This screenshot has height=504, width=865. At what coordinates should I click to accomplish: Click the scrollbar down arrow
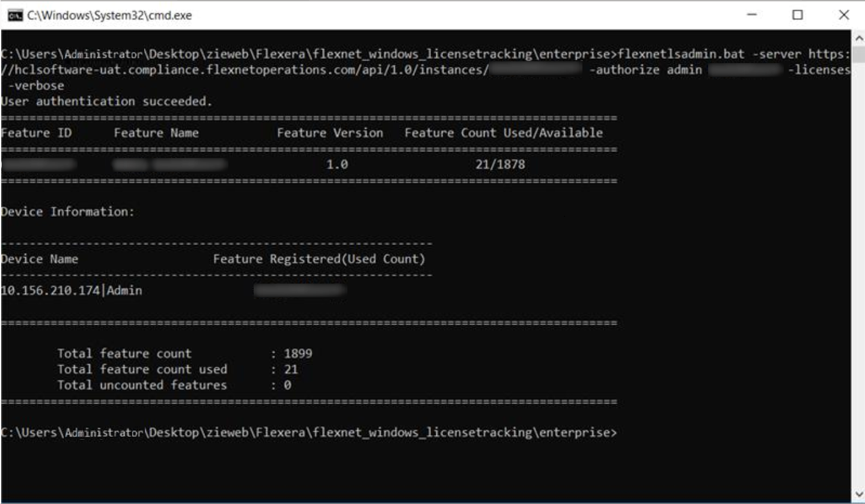pyautogui.click(x=858, y=494)
